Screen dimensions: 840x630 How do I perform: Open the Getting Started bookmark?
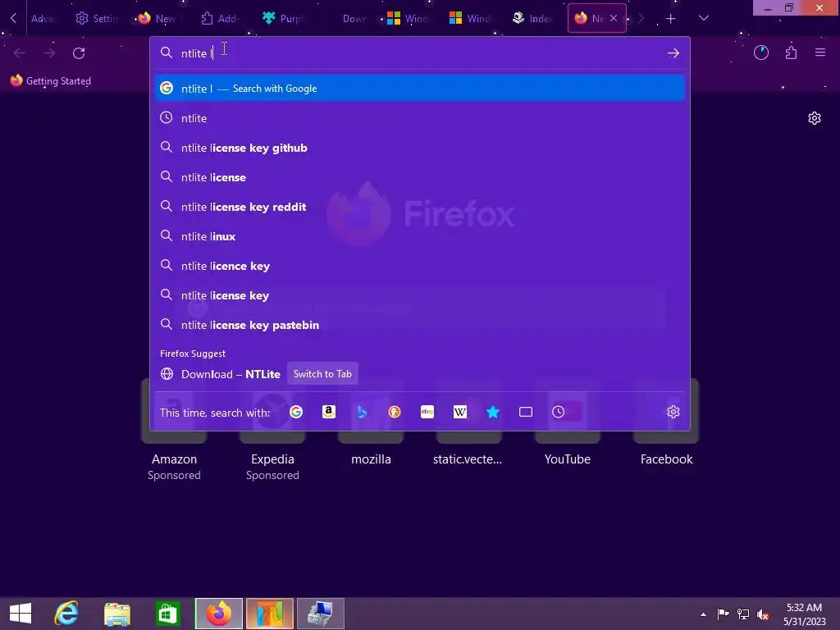(x=51, y=81)
